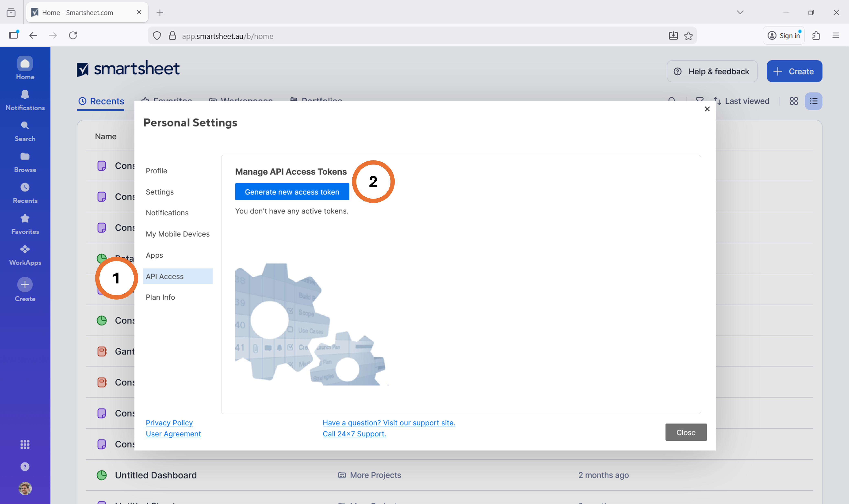The height and width of the screenshot is (504, 849).
Task: Open the app launcher grid icon
Action: pos(25,444)
